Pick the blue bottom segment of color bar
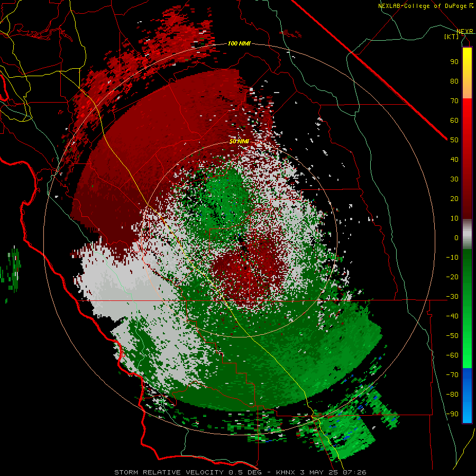This screenshot has height=476, width=476. coord(467,396)
